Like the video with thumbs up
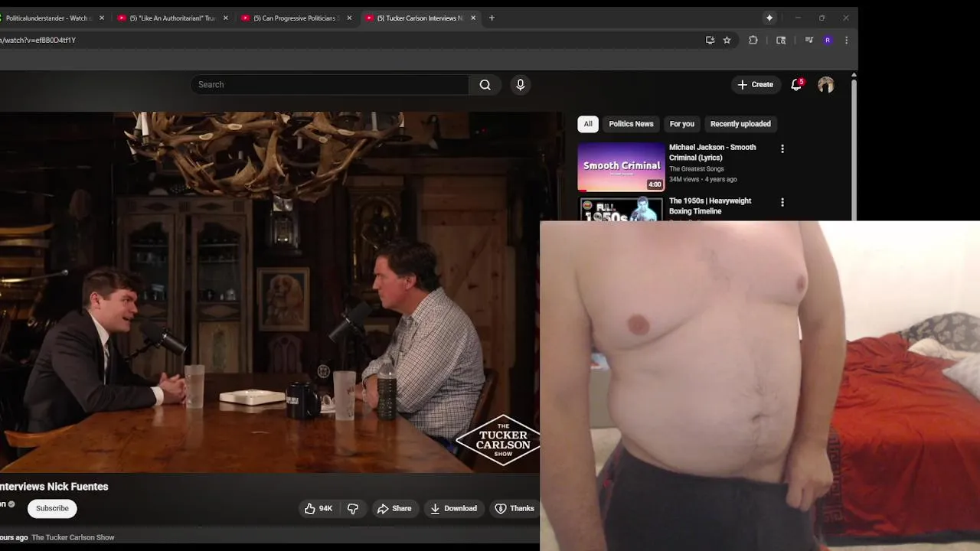Screen dimensions: 980x551 coord(318,508)
